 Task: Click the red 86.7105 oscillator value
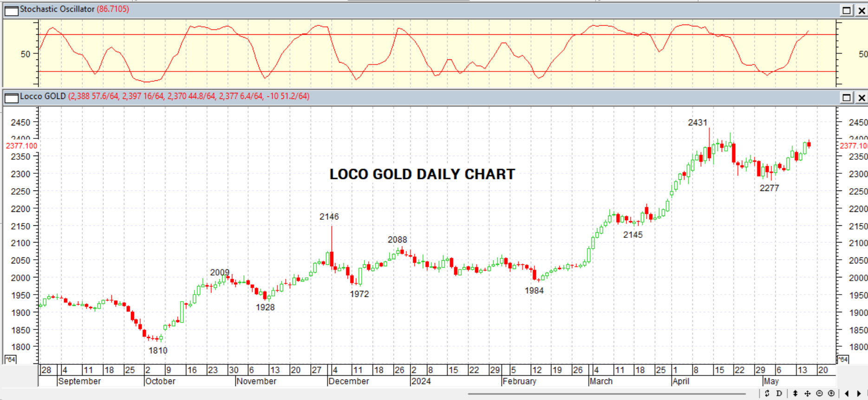pos(113,9)
